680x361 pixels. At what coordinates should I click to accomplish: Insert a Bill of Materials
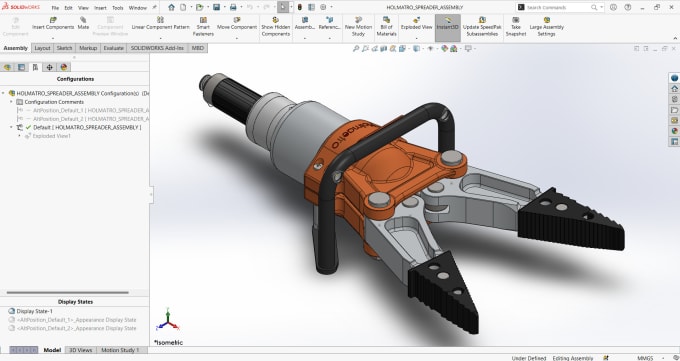386,26
